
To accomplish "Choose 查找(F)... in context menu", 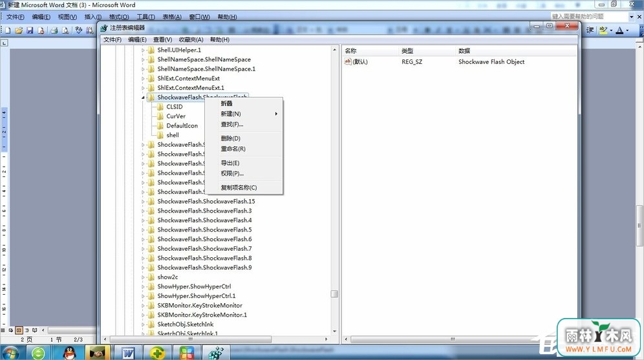I will tap(244, 124).
